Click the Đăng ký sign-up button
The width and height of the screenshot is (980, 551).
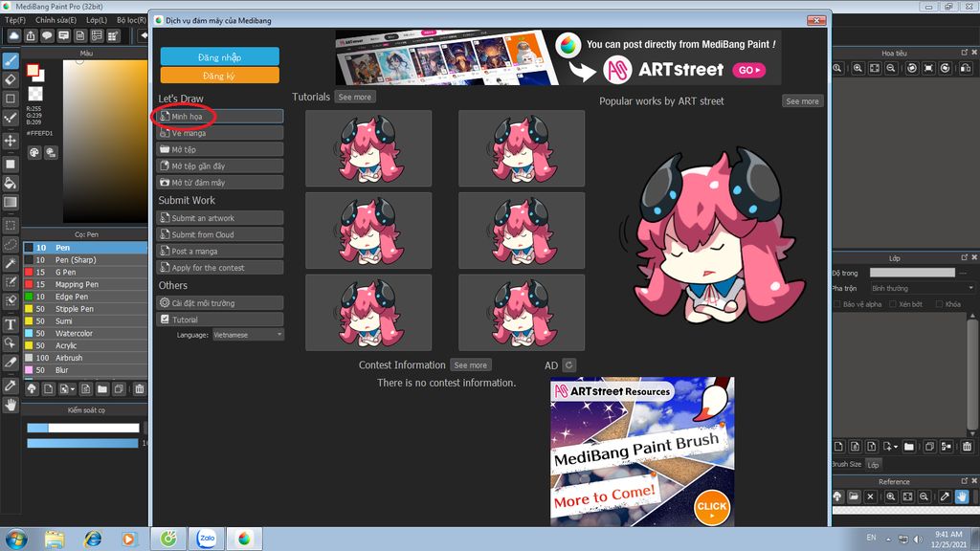[x=219, y=76]
